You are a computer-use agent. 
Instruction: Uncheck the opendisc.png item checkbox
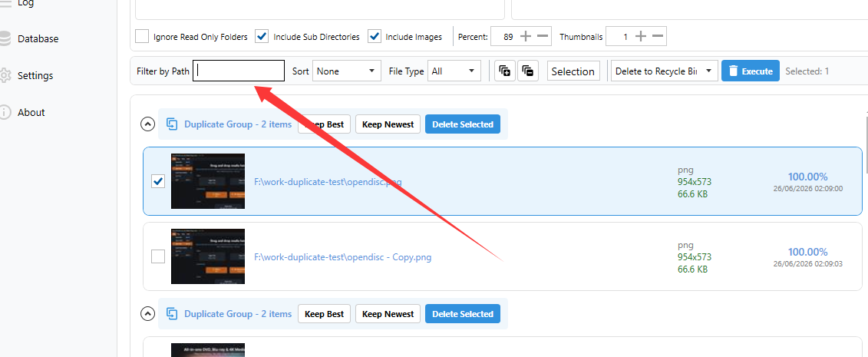pos(158,181)
